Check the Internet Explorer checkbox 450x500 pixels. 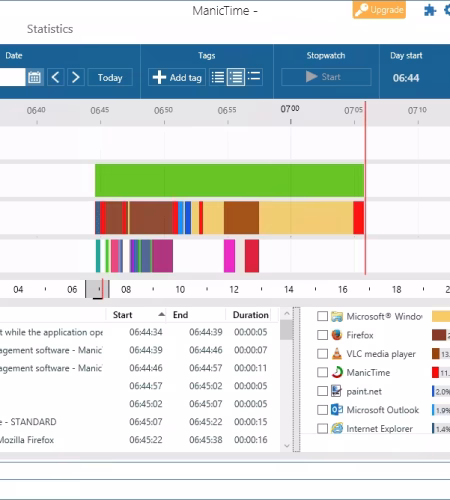tap(322, 428)
